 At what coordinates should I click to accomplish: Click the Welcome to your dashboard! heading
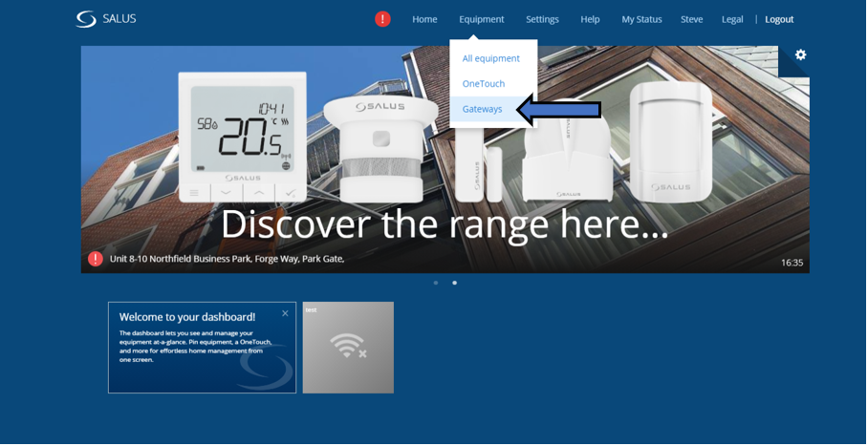(187, 317)
